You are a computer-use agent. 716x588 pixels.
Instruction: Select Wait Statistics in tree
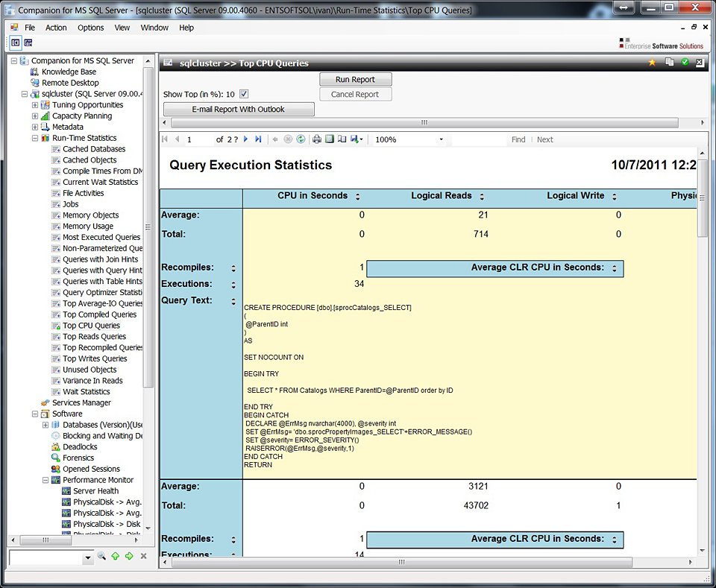[87, 391]
